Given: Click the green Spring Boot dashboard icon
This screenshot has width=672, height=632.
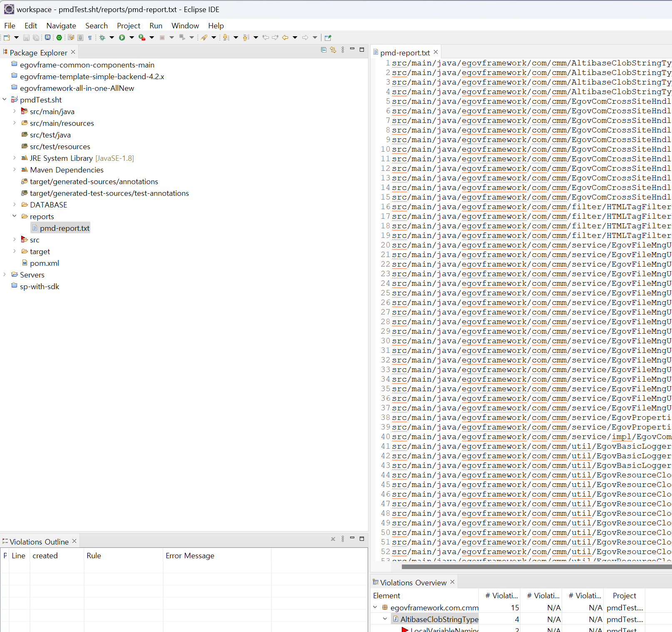Looking at the screenshot, I should pos(59,37).
